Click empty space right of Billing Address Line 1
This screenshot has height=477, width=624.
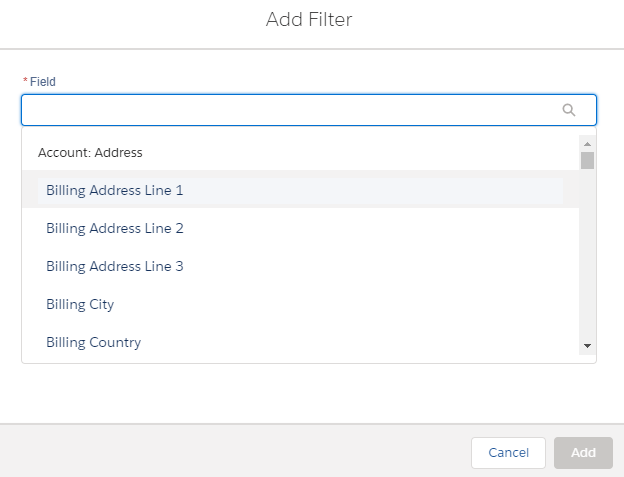[372, 191]
